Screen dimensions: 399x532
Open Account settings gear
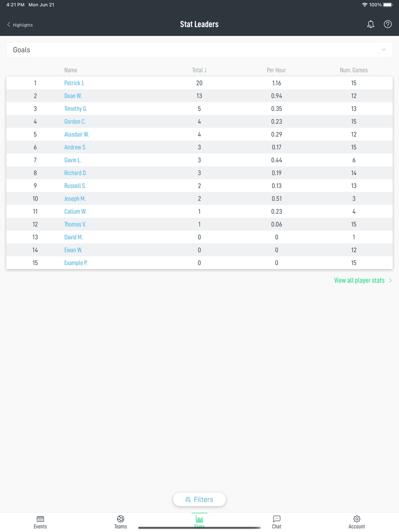(357, 522)
